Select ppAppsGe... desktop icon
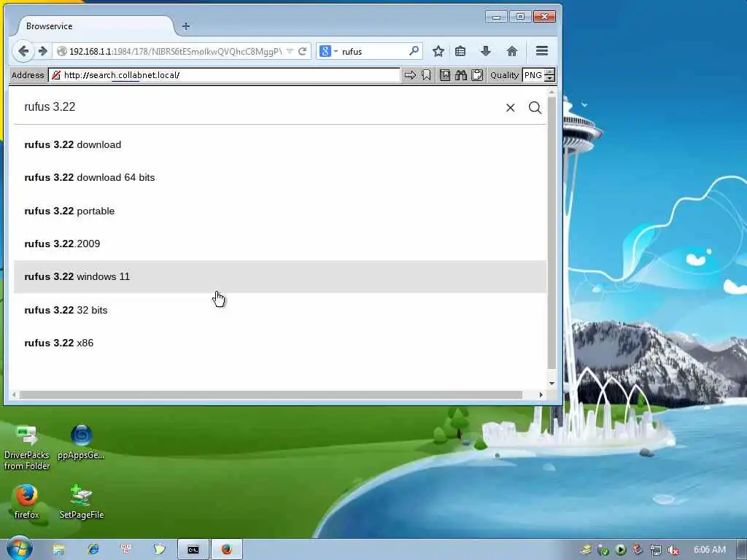 pos(81,442)
